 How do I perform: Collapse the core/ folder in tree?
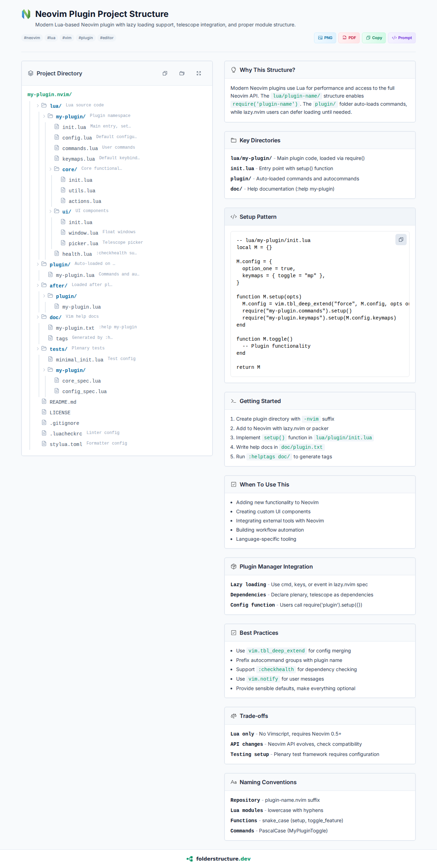(50, 169)
